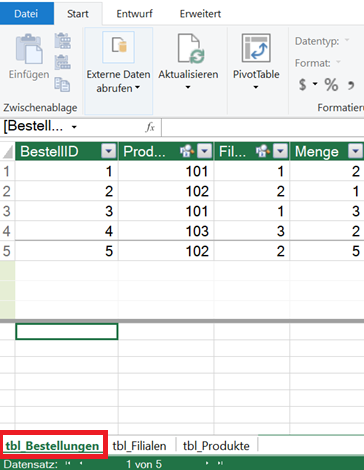Apply thousands separator comma format

coord(351,85)
